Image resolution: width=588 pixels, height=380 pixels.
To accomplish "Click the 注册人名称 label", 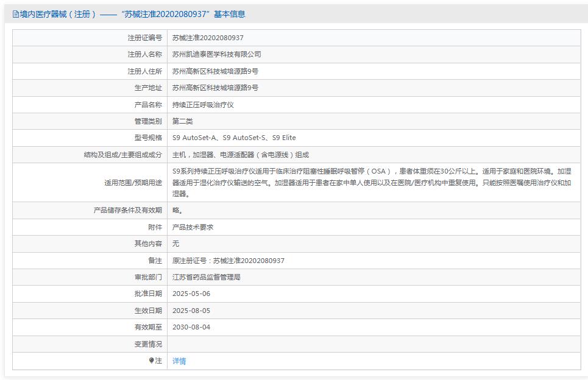I will pos(145,54).
